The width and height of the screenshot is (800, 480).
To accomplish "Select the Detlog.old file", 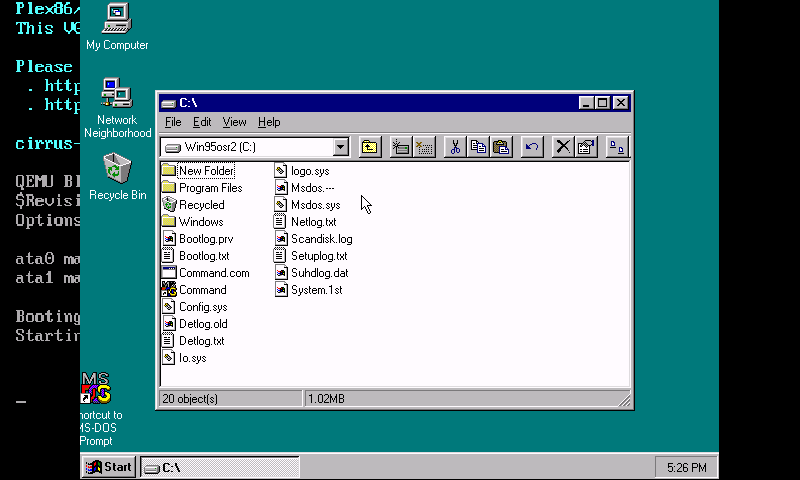I will (195, 324).
